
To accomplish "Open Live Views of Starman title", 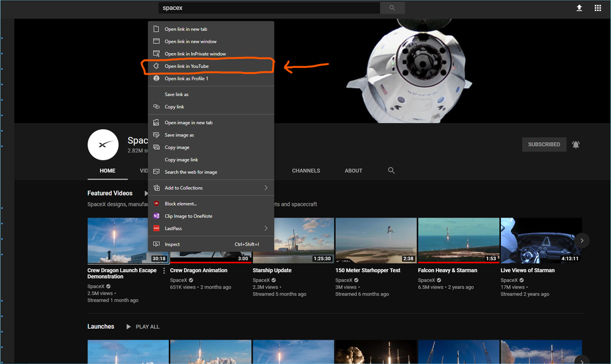I will [x=528, y=270].
